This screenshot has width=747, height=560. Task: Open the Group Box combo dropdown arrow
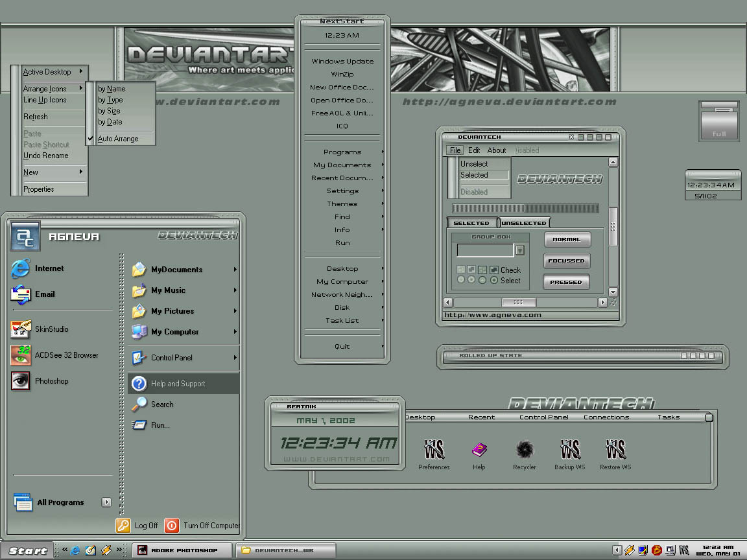pyautogui.click(x=520, y=250)
